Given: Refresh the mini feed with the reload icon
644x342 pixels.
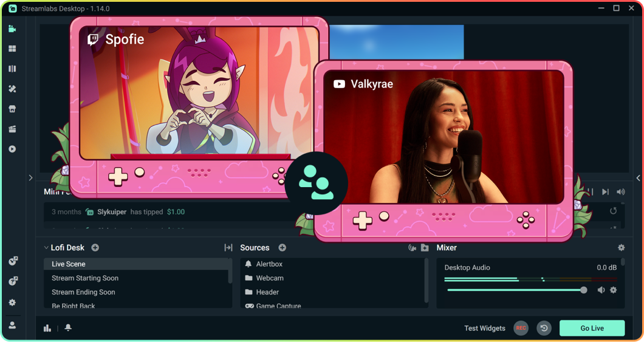Looking at the screenshot, I should [x=613, y=211].
